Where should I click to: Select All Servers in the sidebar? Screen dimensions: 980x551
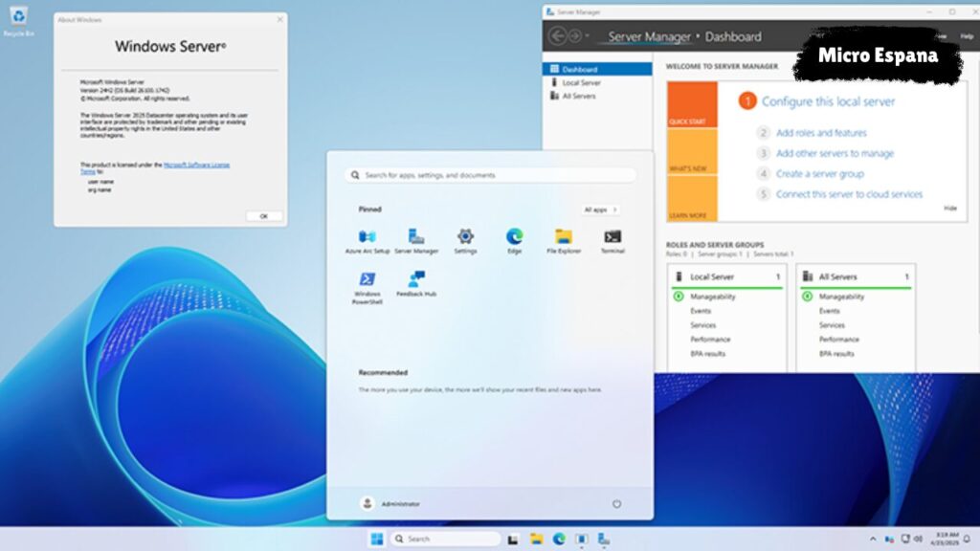point(580,97)
